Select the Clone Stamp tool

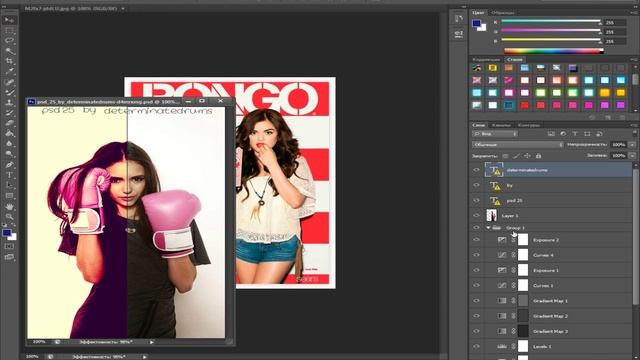point(9,102)
